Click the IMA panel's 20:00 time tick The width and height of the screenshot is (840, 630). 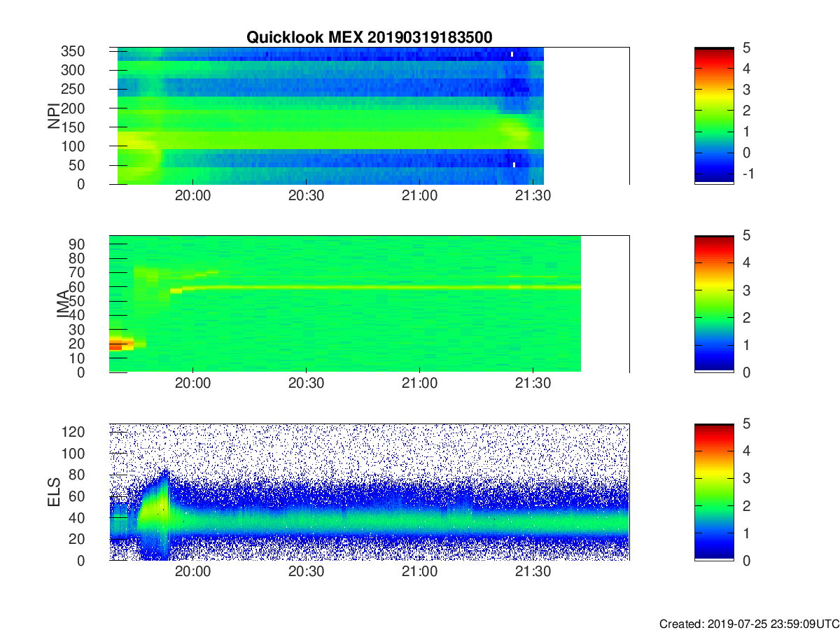pyautogui.click(x=192, y=385)
